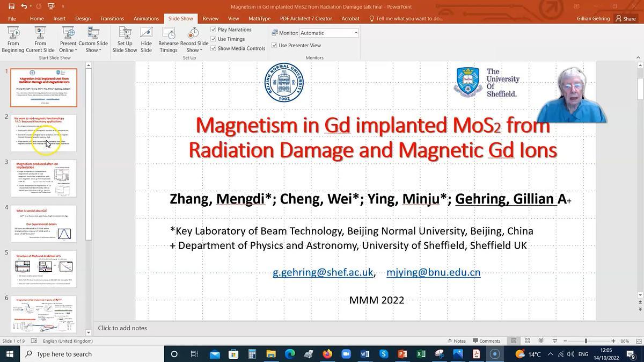Click English (United Kingdom) language indicator
The image size is (644, 362).
click(x=68, y=341)
